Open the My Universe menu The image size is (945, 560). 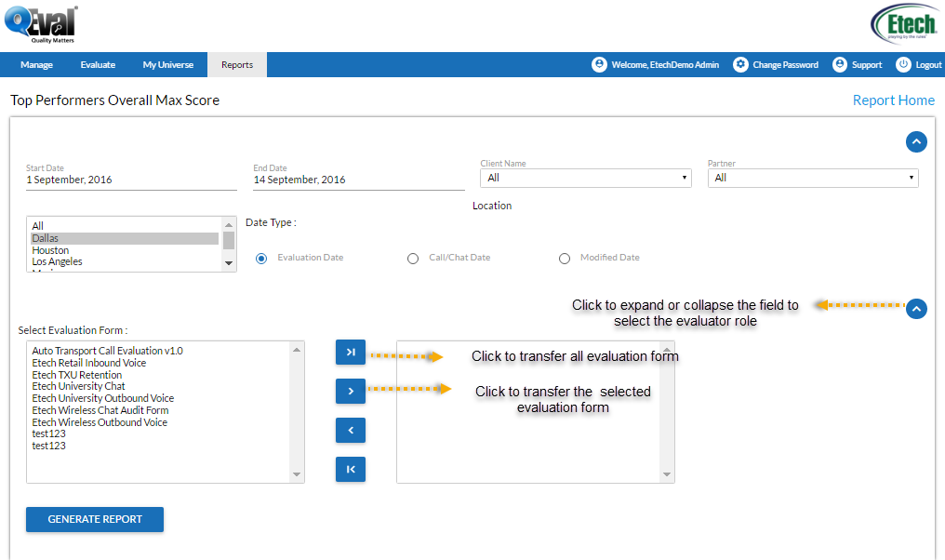point(167,64)
